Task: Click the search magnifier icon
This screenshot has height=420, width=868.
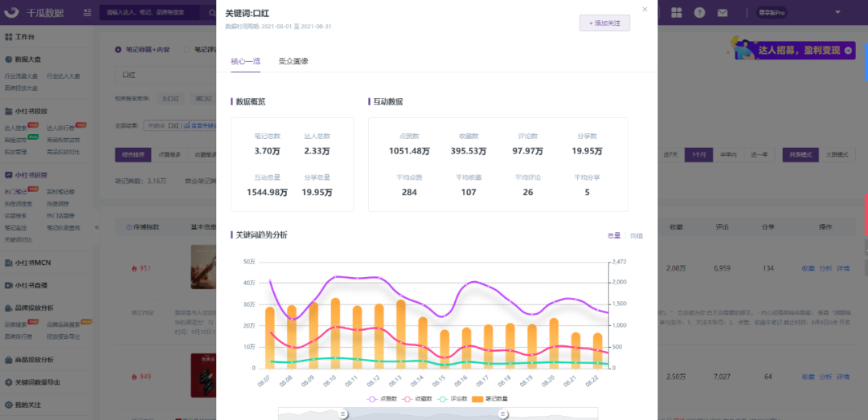Action: coord(212,12)
